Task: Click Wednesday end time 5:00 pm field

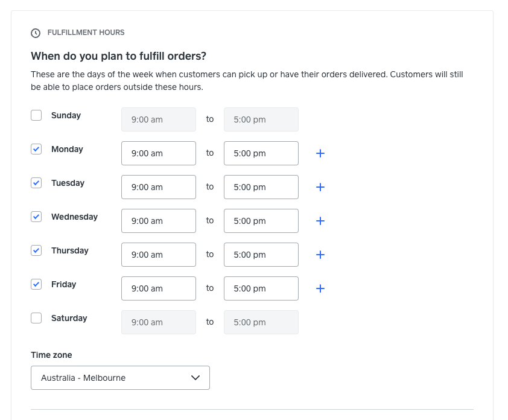Action: click(261, 221)
